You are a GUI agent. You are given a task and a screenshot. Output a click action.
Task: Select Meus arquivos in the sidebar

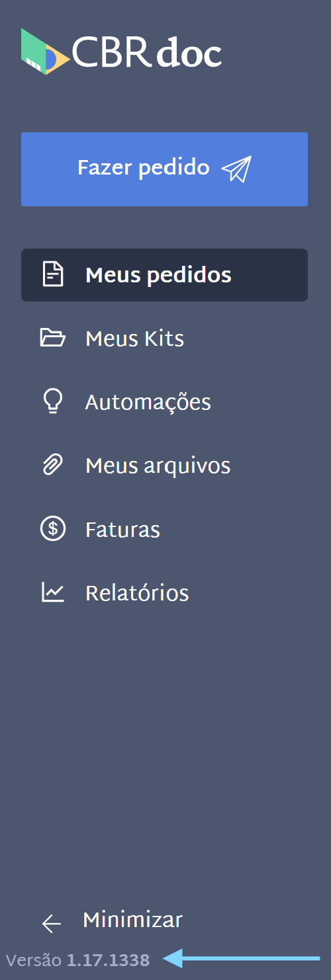point(164,466)
